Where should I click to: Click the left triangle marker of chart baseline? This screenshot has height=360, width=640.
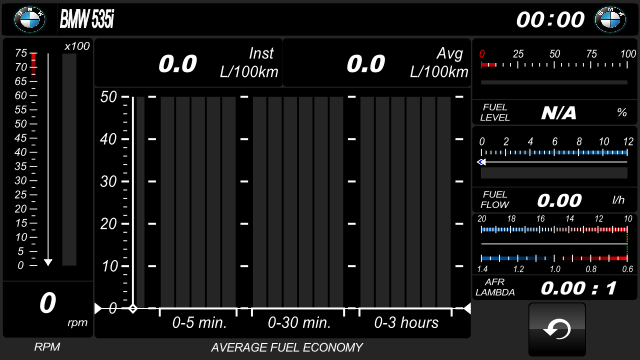pos(98,309)
